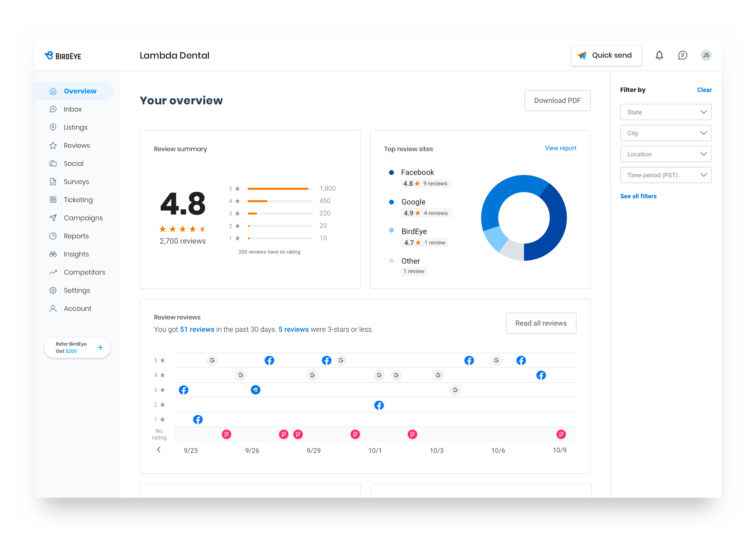The width and height of the screenshot is (756, 549).
Task: Open the chat messages icon in header
Action: pos(682,55)
